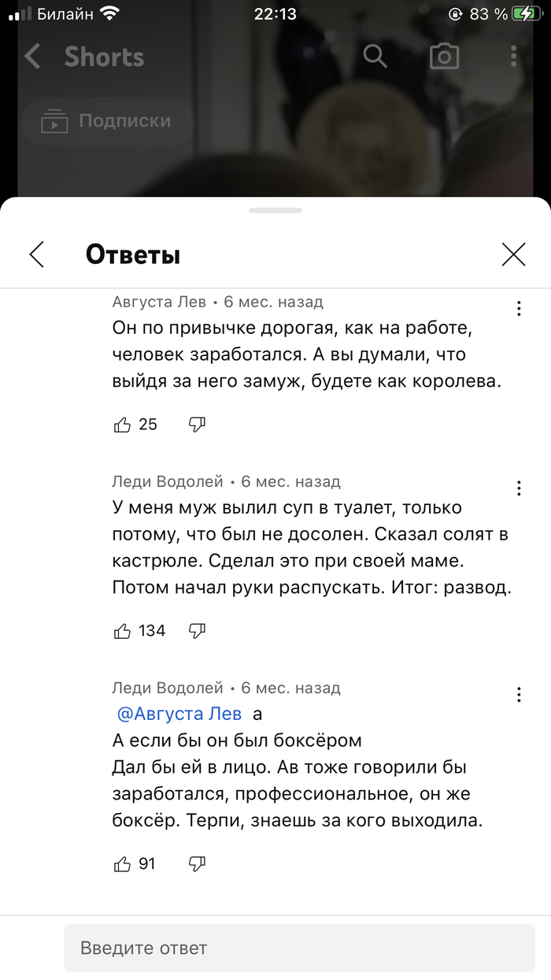Close the Ответы panel
Viewport: 551px width, 980px height.
click(x=513, y=254)
